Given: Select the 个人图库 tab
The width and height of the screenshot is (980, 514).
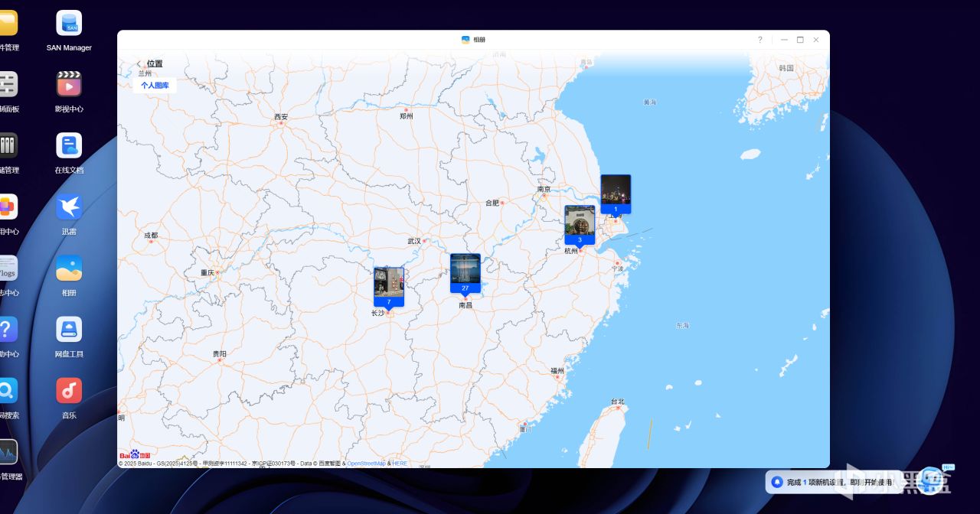Looking at the screenshot, I should click(155, 86).
